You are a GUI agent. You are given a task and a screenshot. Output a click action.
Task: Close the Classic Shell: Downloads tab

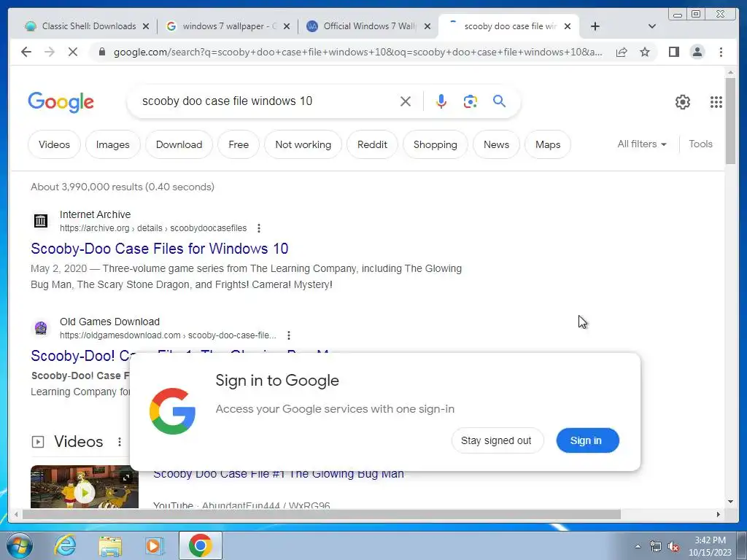click(x=146, y=26)
